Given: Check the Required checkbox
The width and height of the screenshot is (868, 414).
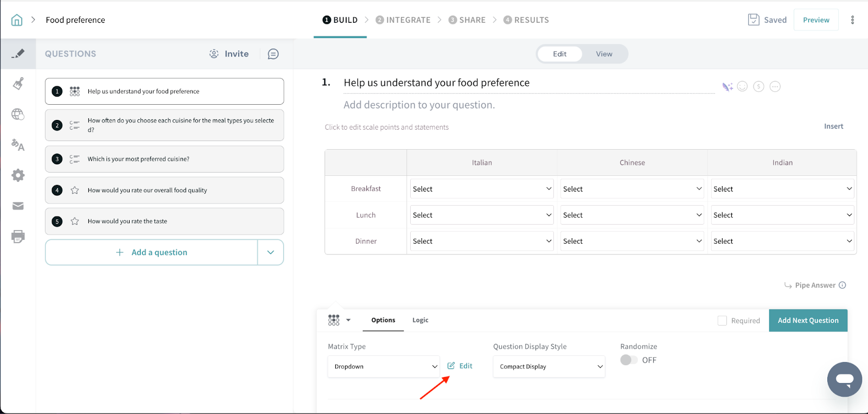Looking at the screenshot, I should 722,321.
